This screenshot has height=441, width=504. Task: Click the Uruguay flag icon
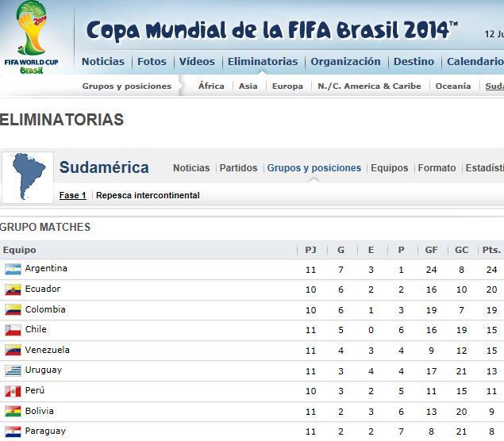pyautogui.click(x=13, y=370)
